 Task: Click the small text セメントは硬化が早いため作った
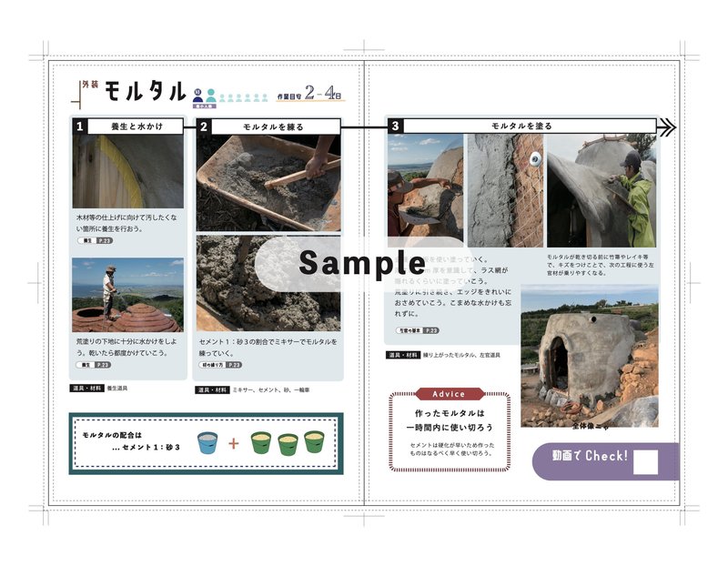click(x=451, y=445)
